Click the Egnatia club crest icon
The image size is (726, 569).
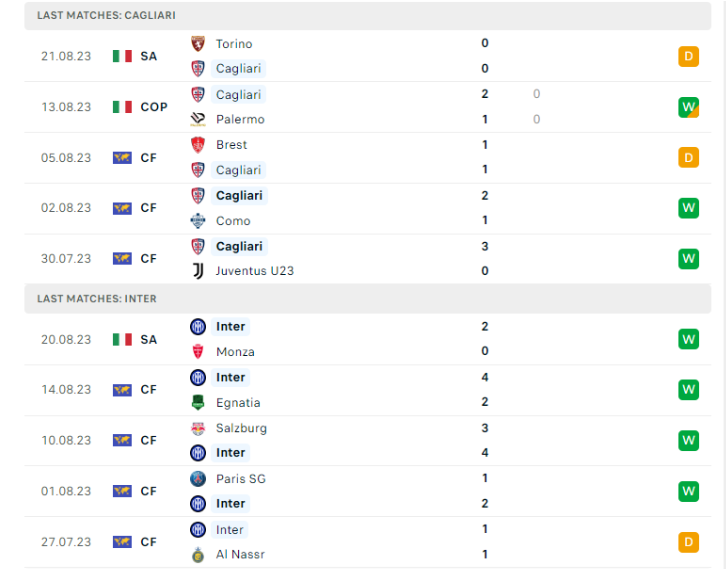coord(197,403)
